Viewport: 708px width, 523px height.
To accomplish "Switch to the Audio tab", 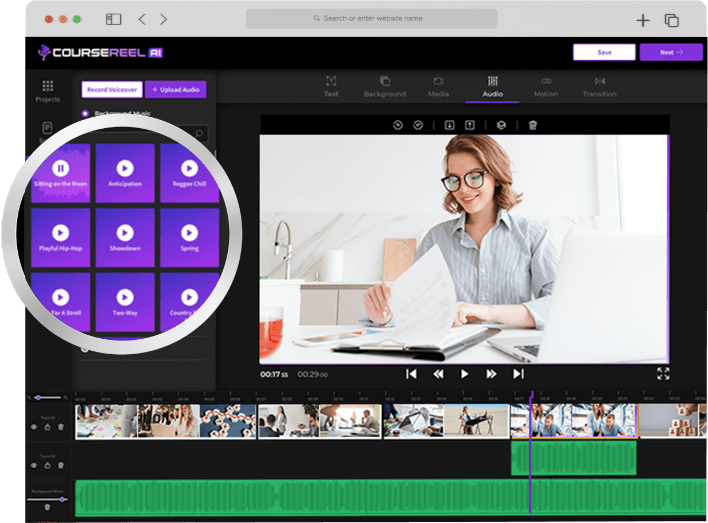I will (x=492, y=87).
